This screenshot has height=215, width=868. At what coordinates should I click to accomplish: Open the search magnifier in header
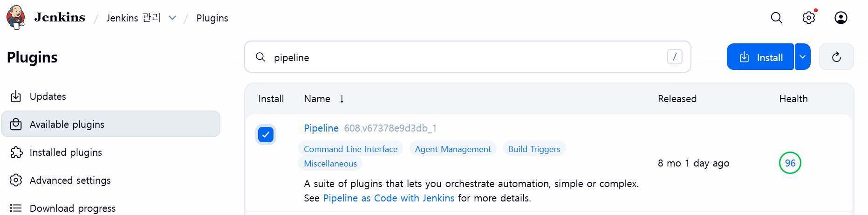776,18
